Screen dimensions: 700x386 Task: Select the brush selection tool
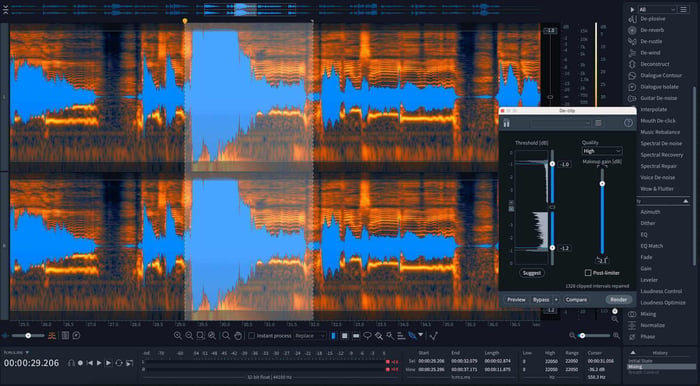tap(379, 336)
